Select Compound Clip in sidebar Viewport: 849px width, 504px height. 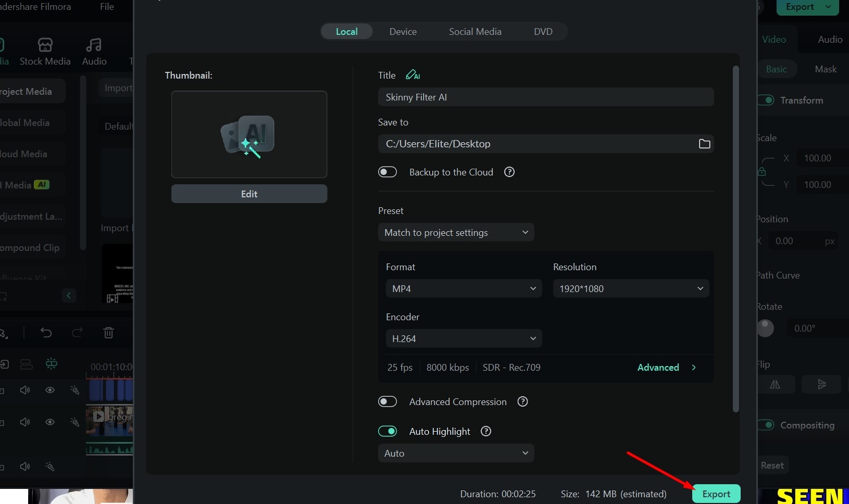click(x=31, y=248)
